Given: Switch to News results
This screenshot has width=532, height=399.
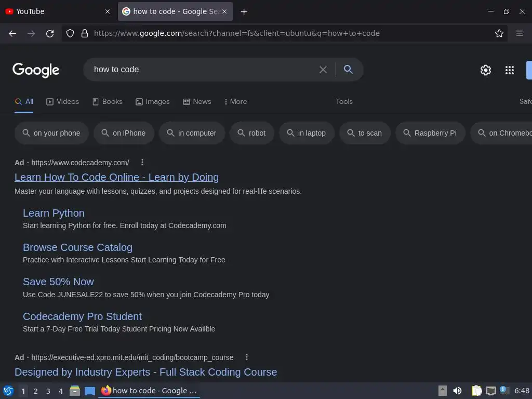Looking at the screenshot, I should [x=197, y=101].
